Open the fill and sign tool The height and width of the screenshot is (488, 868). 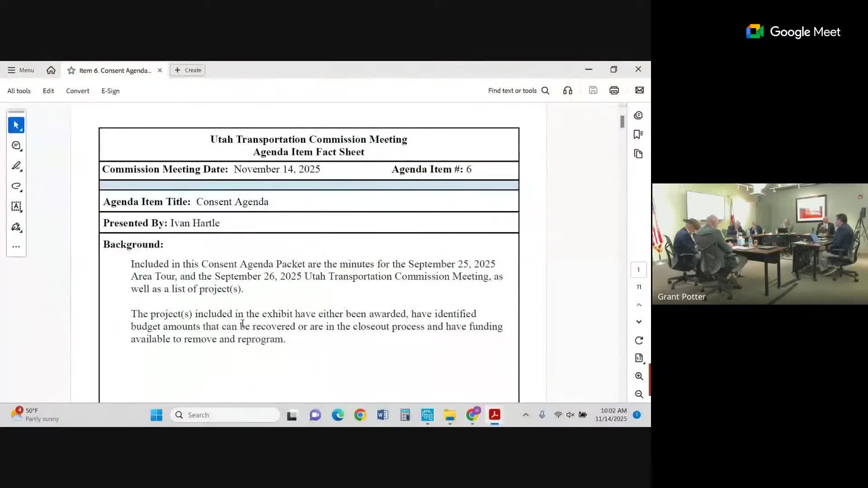16,227
